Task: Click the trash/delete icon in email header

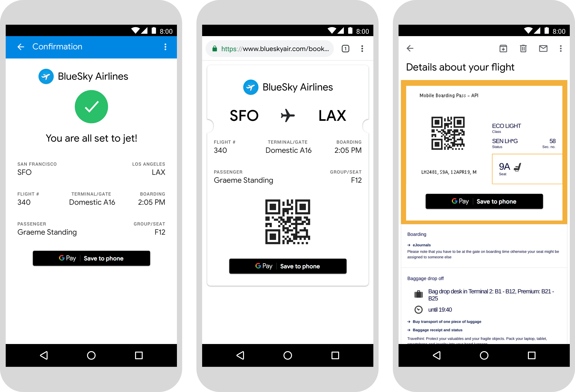Action: pyautogui.click(x=521, y=49)
